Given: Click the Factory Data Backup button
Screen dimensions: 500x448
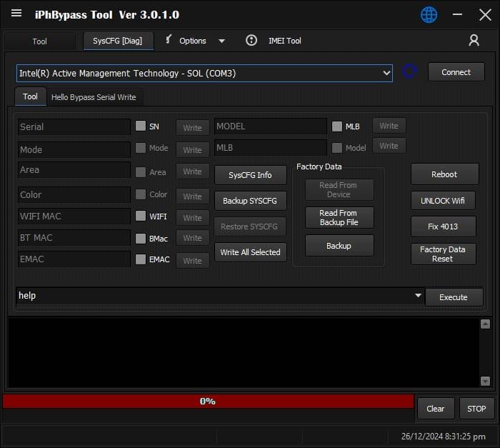Looking at the screenshot, I should pos(339,246).
